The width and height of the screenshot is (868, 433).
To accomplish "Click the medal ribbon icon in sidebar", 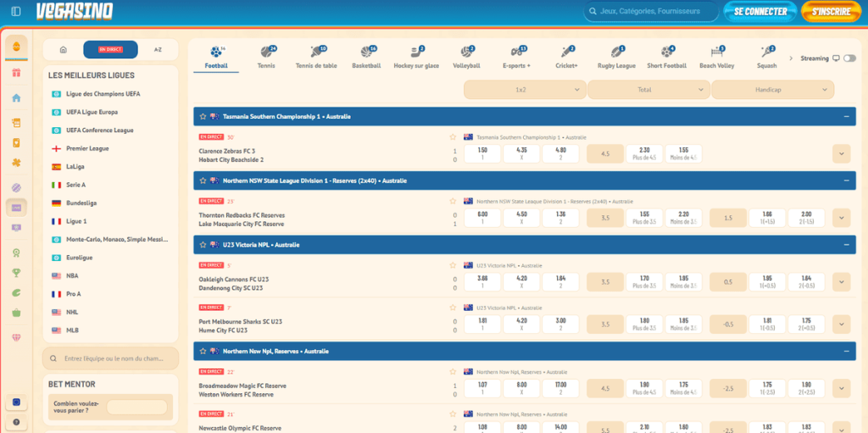I will (x=16, y=253).
